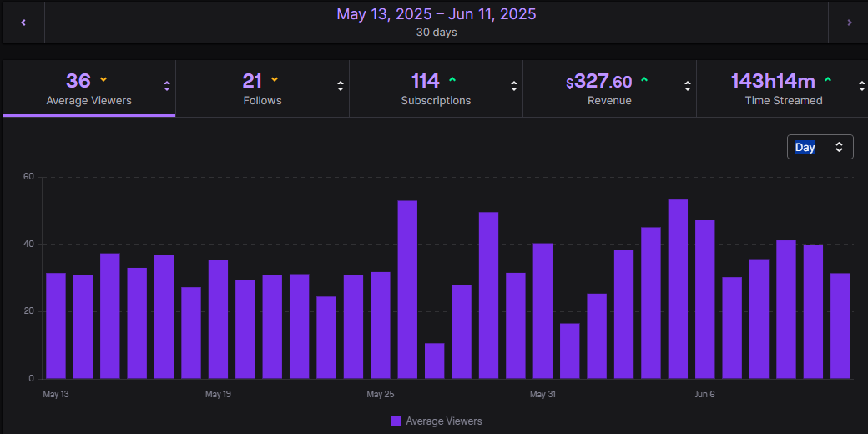The height and width of the screenshot is (434, 868).
Task: Select the Follows metric tab
Action: tap(262, 88)
